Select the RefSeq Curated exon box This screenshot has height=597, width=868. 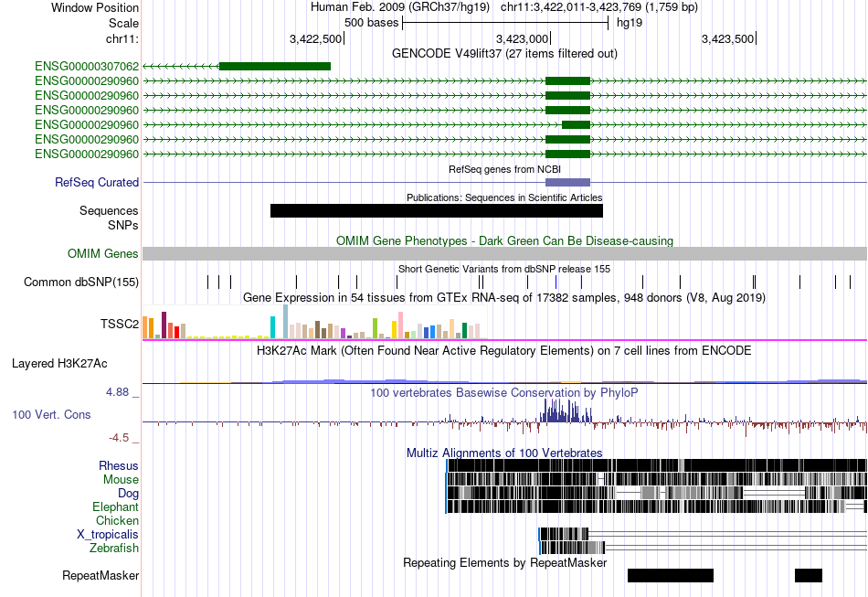tap(568, 182)
